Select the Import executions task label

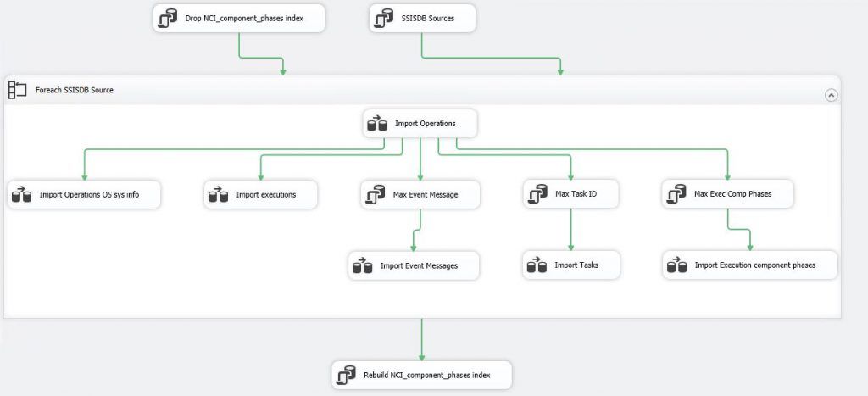pos(266,195)
